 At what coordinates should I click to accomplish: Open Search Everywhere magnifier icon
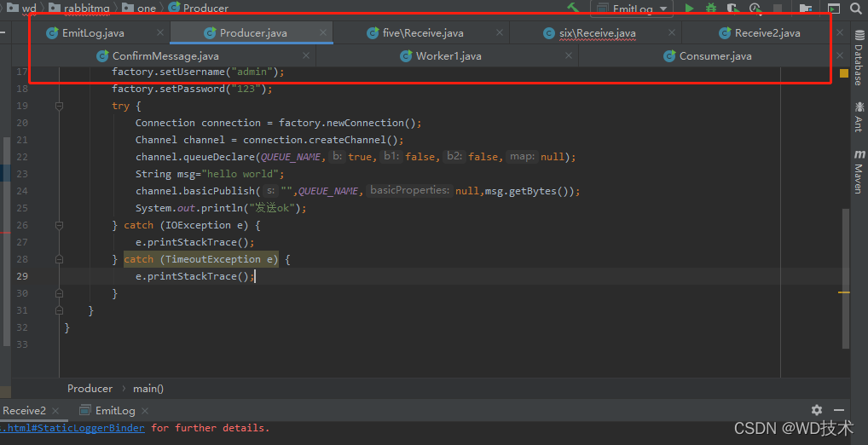coord(856,8)
